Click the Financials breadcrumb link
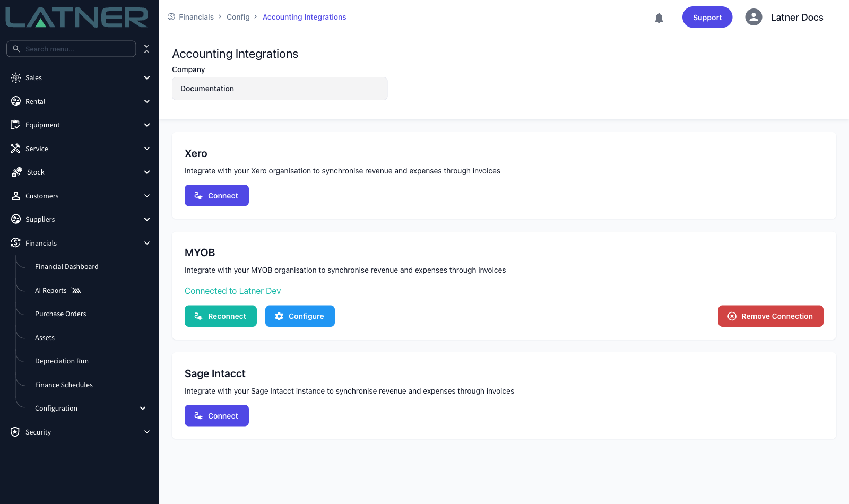This screenshot has width=849, height=504. pos(196,17)
